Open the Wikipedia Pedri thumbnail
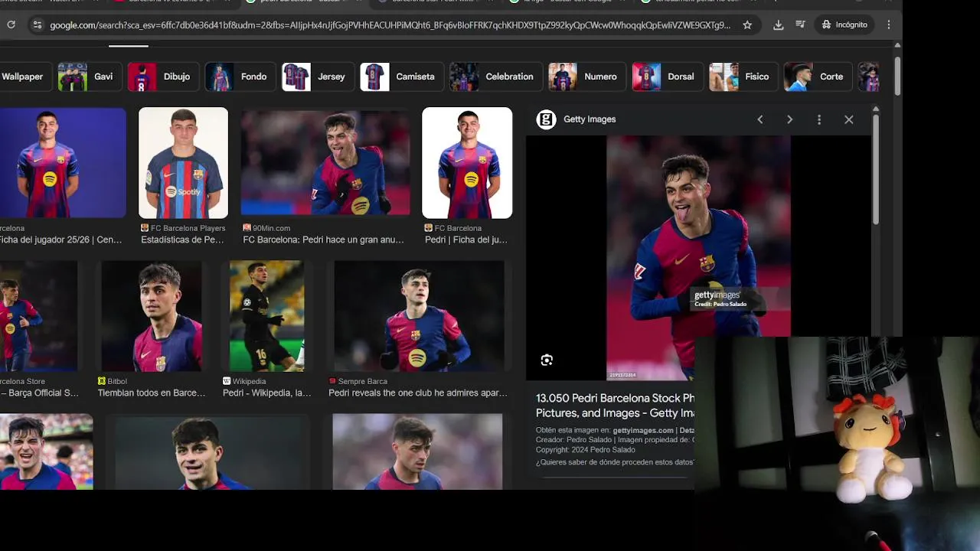Image resolution: width=980 pixels, height=551 pixels. [x=266, y=316]
